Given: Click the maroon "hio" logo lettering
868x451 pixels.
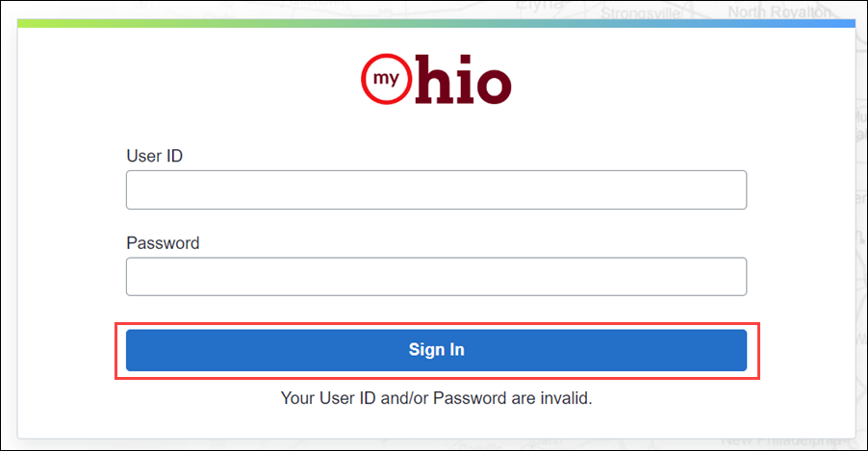Looking at the screenshot, I should click(463, 79).
